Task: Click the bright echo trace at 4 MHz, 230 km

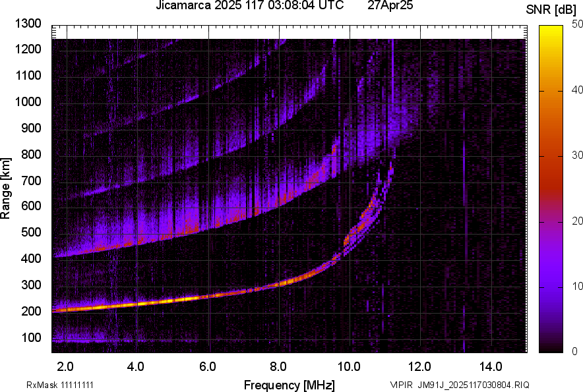Action: tap(138, 304)
